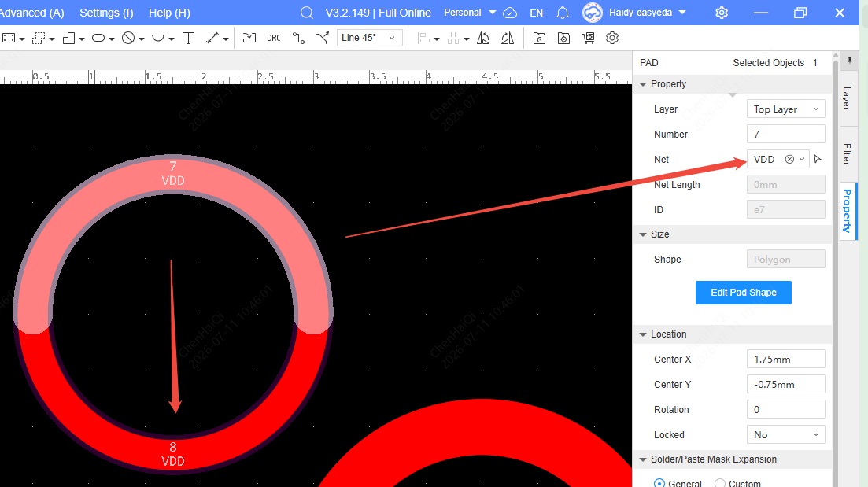Click the import changes arrow icon

click(249, 38)
